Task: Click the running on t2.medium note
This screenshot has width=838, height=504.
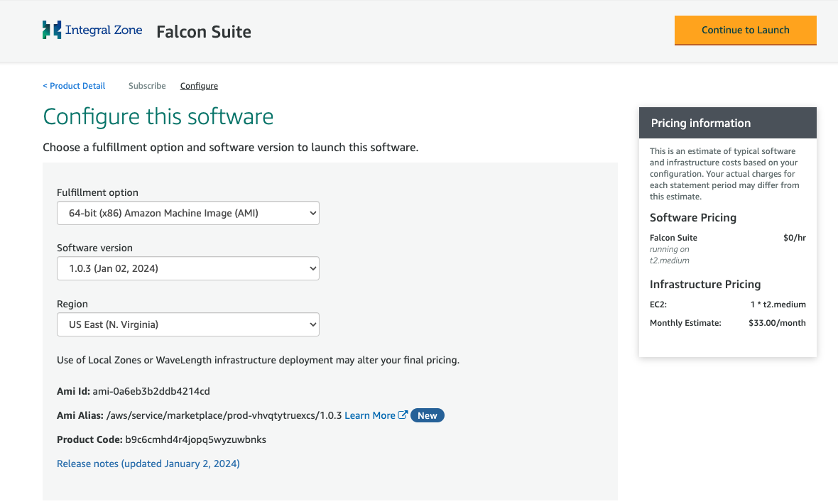Action: [669, 255]
